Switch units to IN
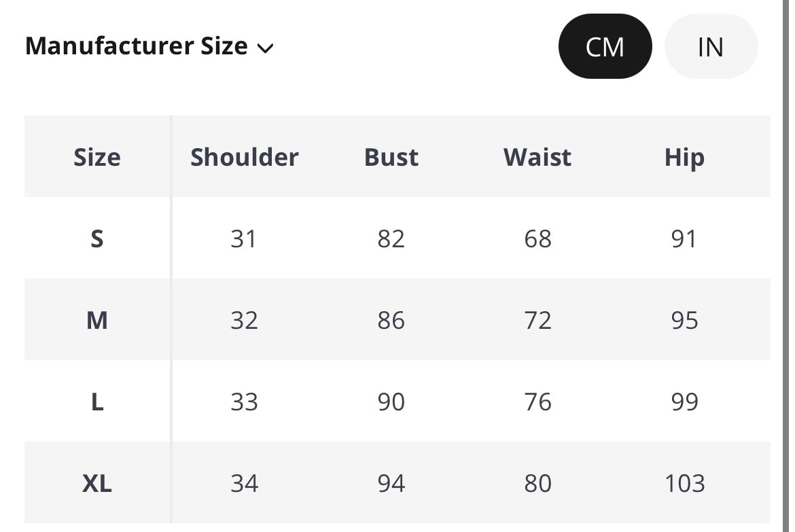Image resolution: width=795 pixels, height=532 pixels. click(x=710, y=47)
